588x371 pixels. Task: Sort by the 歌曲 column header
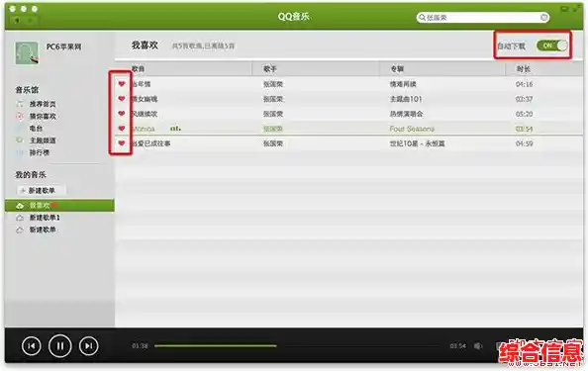pos(184,69)
